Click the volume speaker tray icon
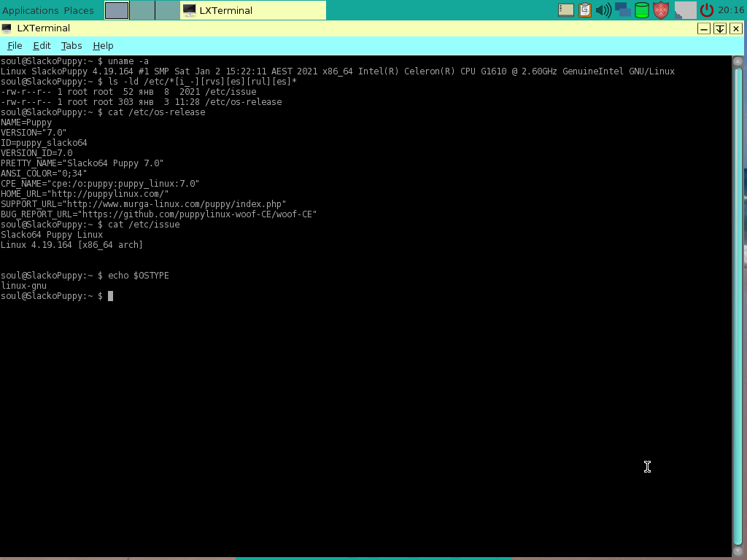Screen dimensions: 747x560 tap(603, 10)
